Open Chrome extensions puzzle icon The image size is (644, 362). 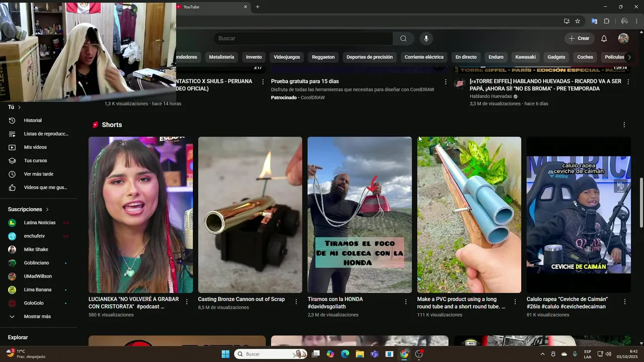tap(606, 21)
